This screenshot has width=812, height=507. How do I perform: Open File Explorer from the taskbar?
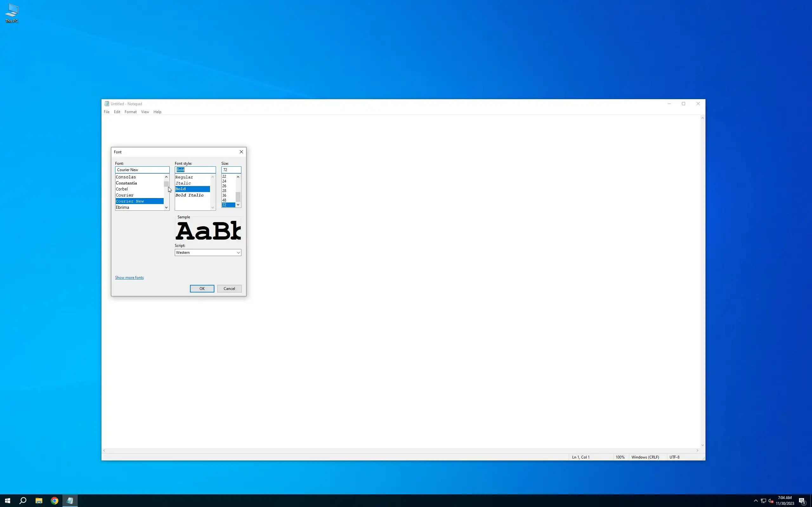[x=39, y=501]
